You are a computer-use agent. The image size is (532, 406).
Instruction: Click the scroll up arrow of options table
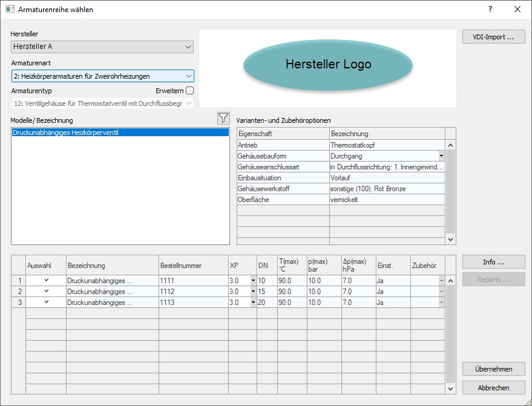coord(450,145)
